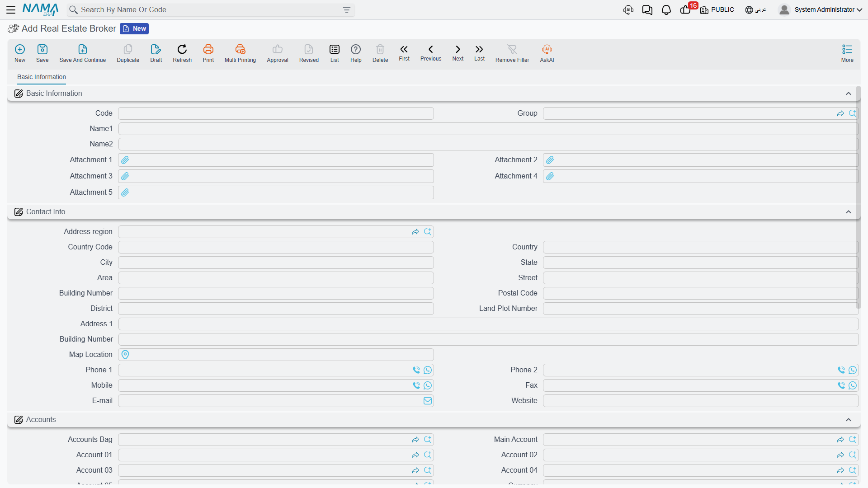The image size is (868, 488).
Task: Click the vertical page scrollbar
Action: coord(858,197)
